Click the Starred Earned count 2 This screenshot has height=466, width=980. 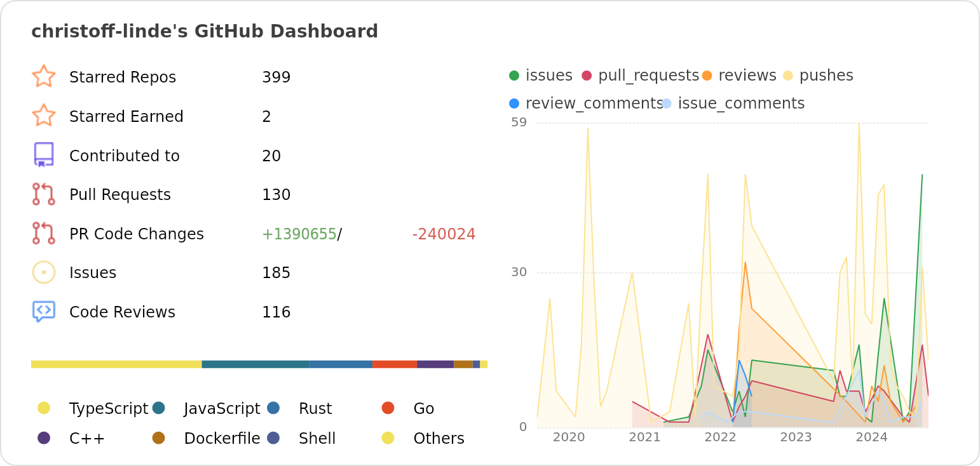click(267, 117)
